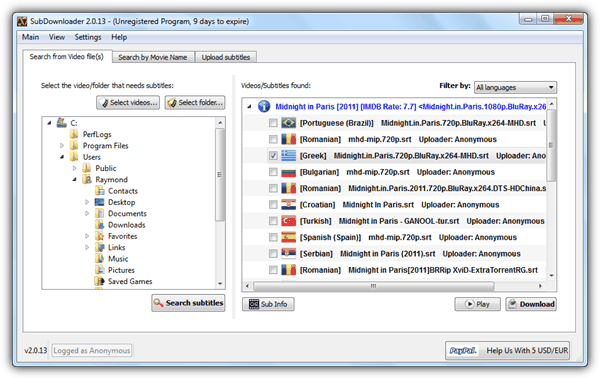Click the Turkish flag icon
Screen dimensions: 600x378
click(289, 221)
